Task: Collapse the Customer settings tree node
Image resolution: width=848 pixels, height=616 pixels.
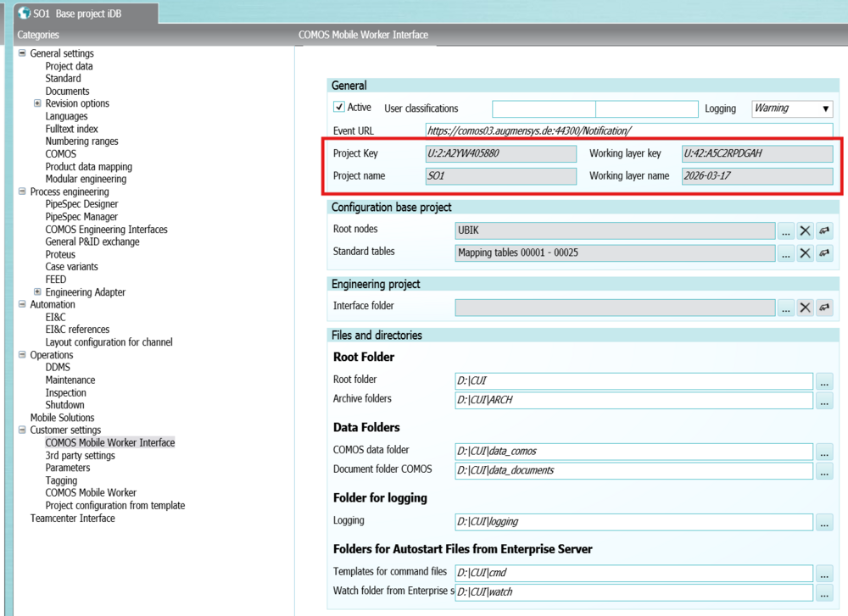Action: 22,430
